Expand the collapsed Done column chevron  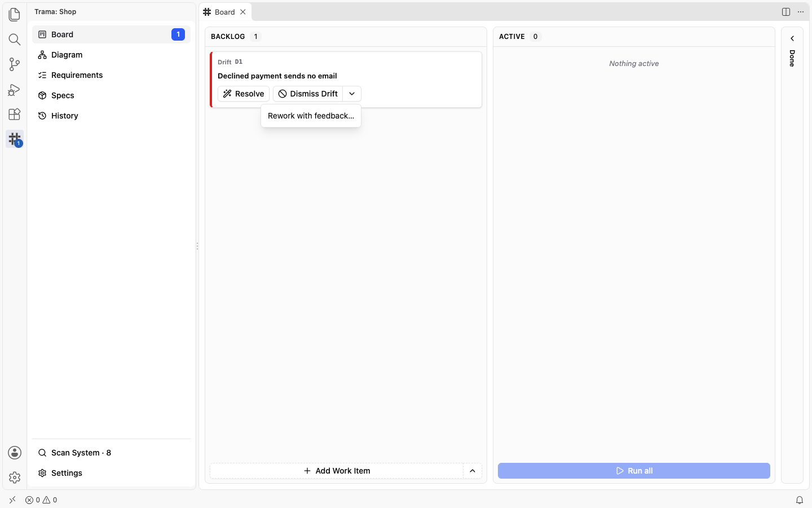[x=792, y=38]
